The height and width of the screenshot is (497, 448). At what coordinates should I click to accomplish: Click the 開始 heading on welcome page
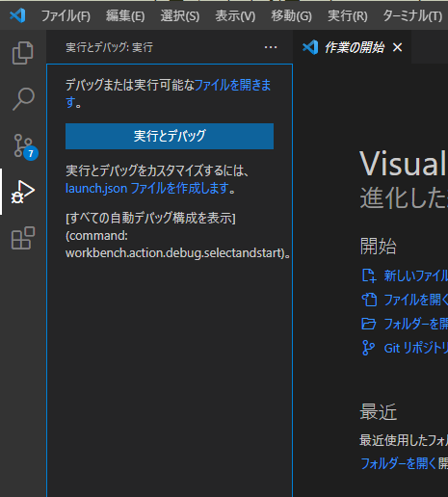click(379, 247)
